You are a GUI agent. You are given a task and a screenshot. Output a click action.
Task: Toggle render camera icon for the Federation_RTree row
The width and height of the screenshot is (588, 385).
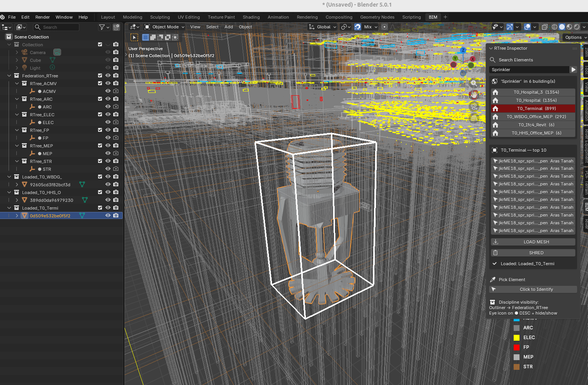116,75
